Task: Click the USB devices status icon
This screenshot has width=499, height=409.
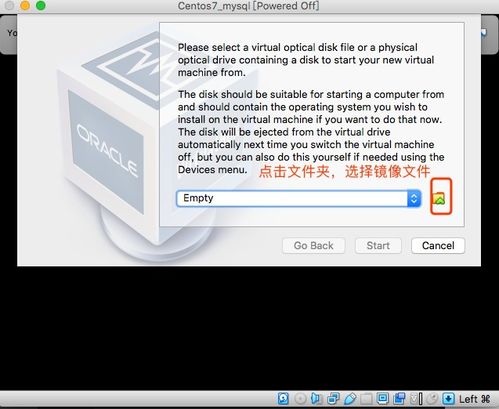Action: point(350,398)
